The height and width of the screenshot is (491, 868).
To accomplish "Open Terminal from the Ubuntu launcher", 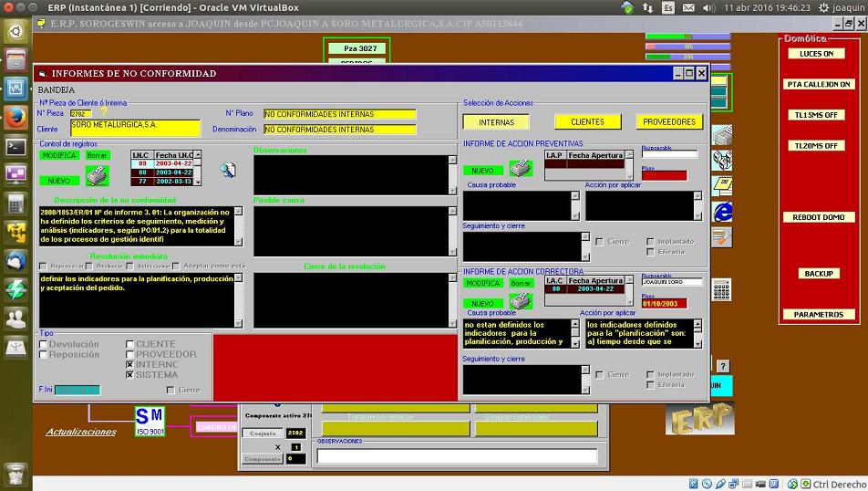I will (x=15, y=146).
